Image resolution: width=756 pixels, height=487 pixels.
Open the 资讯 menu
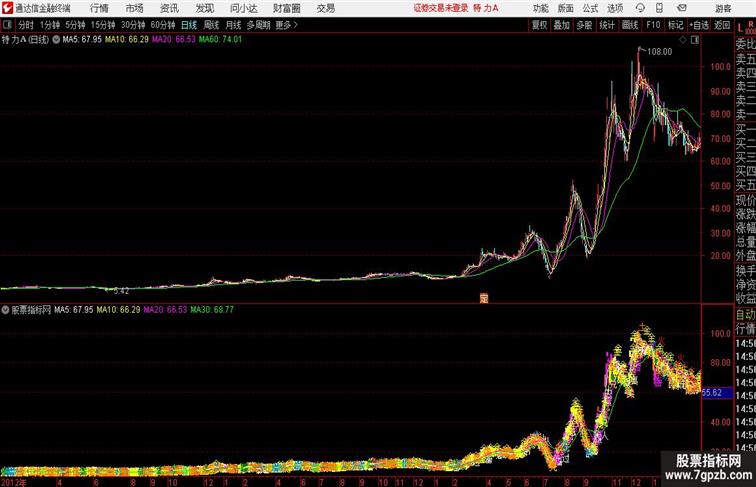169,8
